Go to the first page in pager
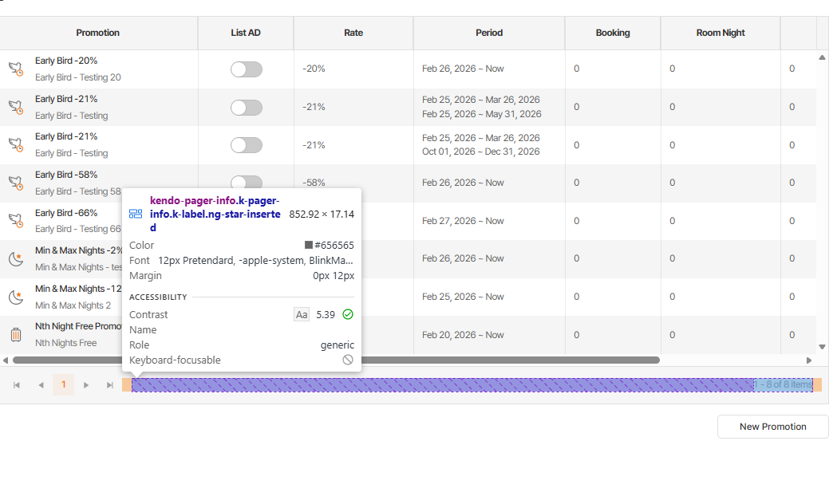This screenshot has width=837, height=504. (17, 385)
